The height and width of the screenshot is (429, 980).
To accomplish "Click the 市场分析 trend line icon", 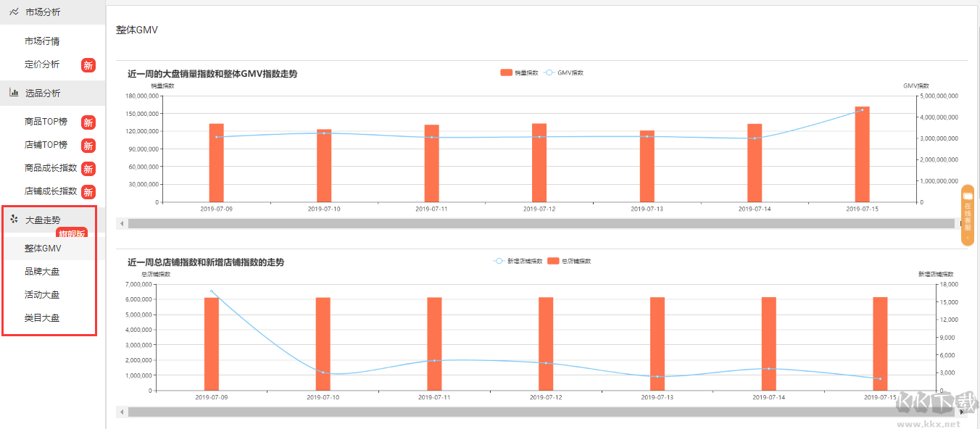I will (x=14, y=12).
